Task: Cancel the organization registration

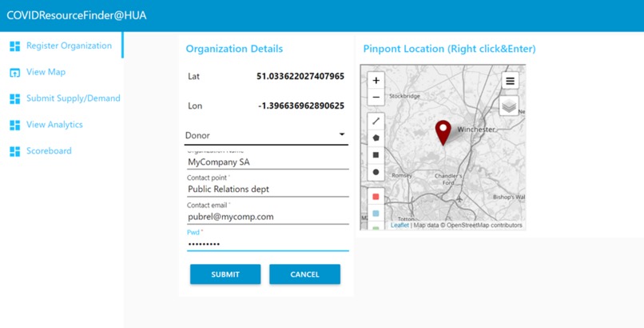Action: pos(304,274)
